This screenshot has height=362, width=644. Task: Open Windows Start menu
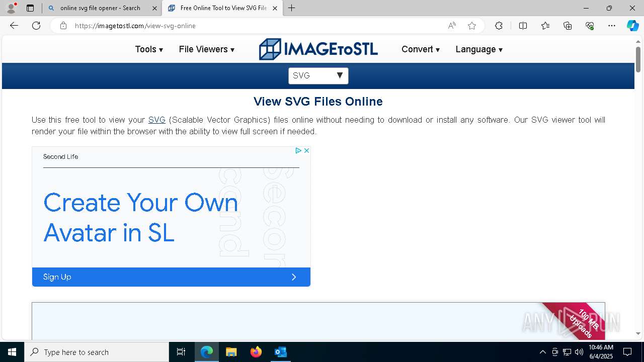point(12,352)
